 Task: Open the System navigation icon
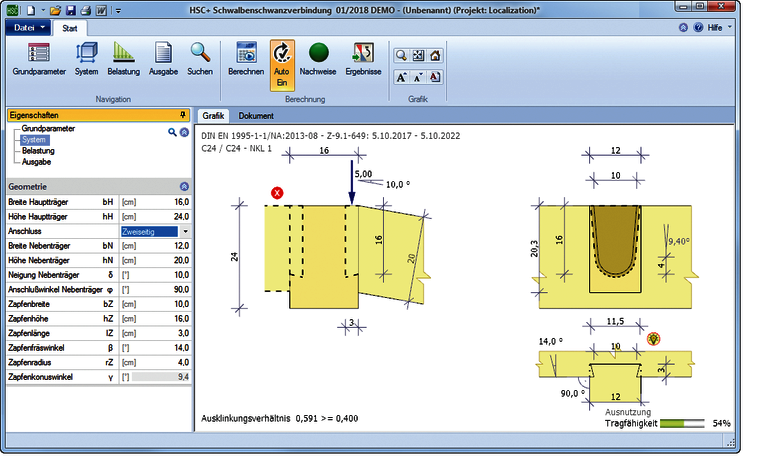tap(86, 59)
